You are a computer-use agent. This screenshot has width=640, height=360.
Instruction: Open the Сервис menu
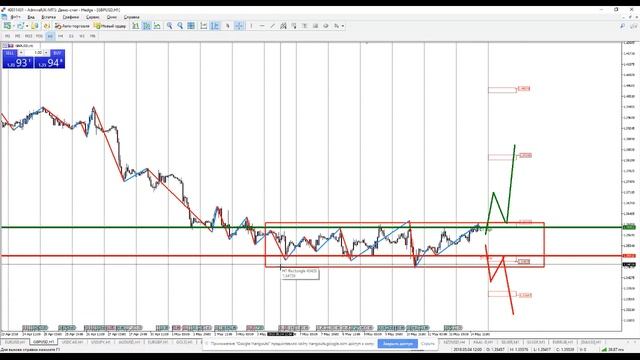[93, 17]
